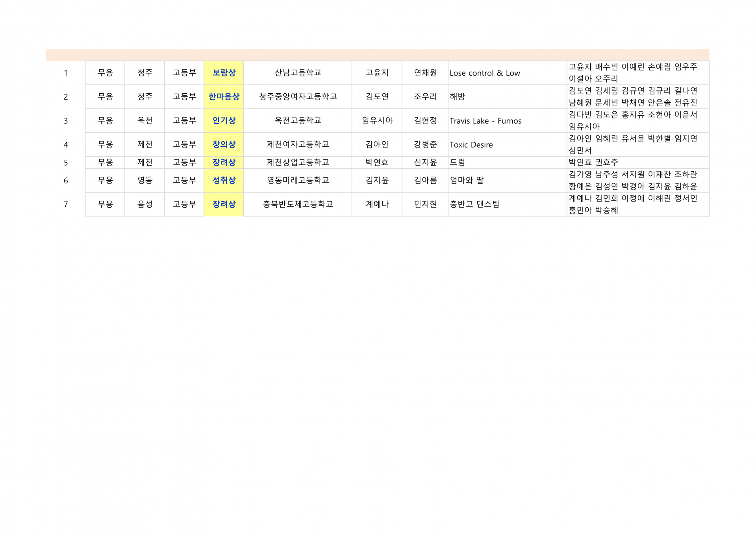The image size is (756, 534).
Task: Click 고등부 in the 옥천고등학교 row
Action: [184, 121]
